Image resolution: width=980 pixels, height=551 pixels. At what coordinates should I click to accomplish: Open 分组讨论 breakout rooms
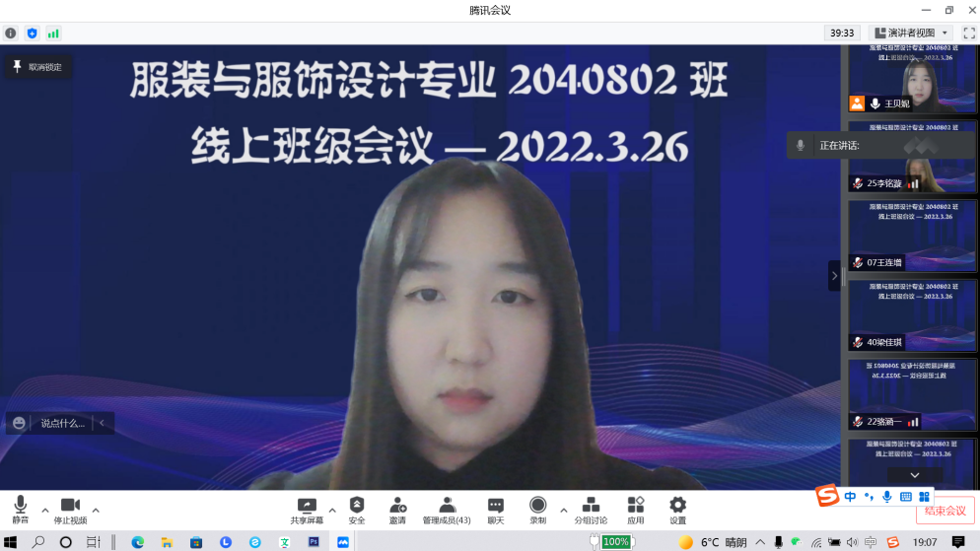[x=591, y=510]
